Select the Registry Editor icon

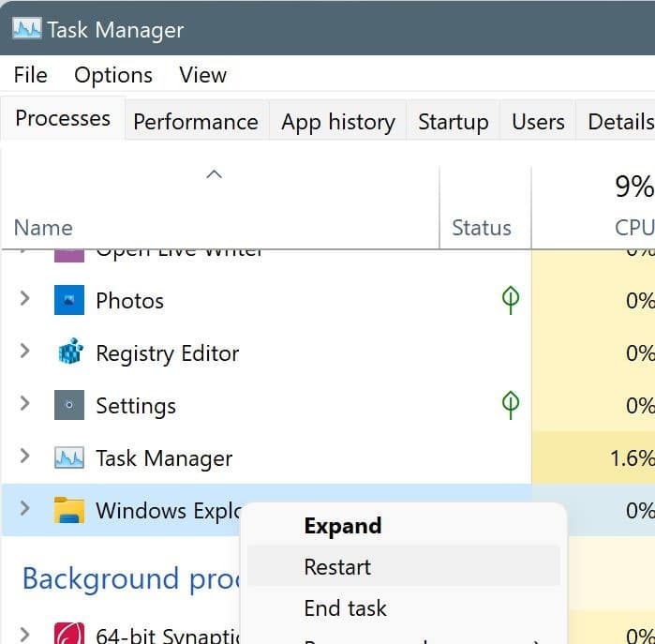[x=70, y=352]
